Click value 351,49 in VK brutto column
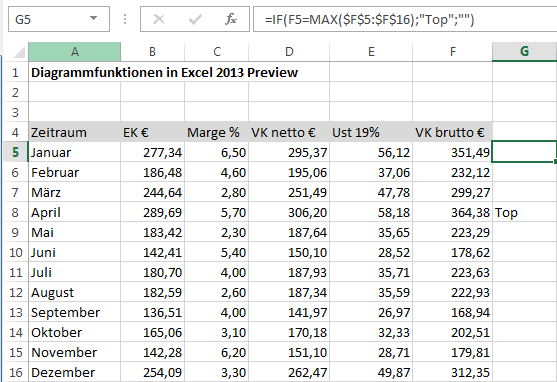The image size is (557, 382). (x=453, y=152)
